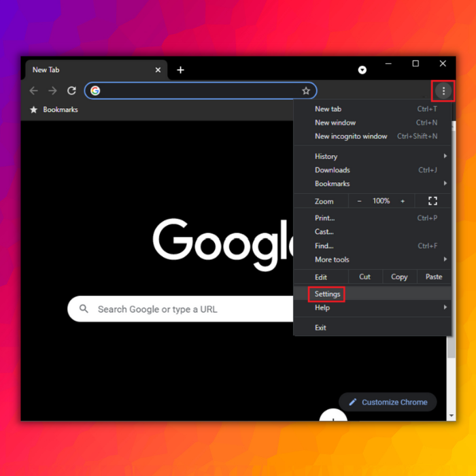The width and height of the screenshot is (476, 476).
Task: Click the forward navigation arrow
Action: point(52,90)
